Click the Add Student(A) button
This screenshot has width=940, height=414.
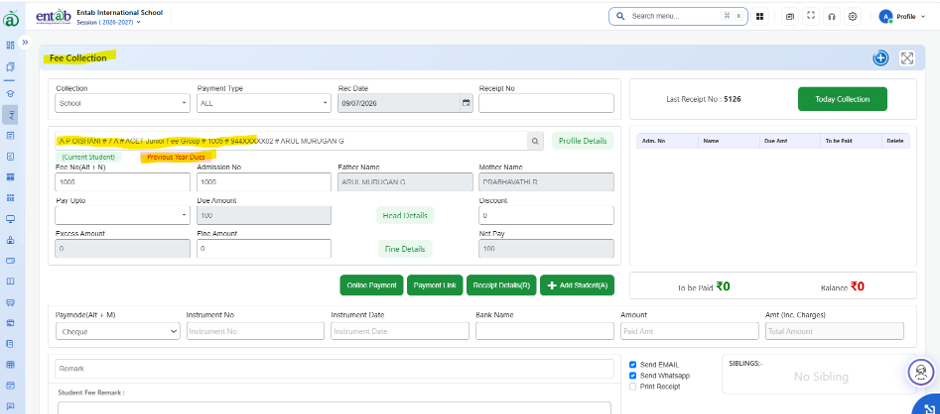click(577, 285)
